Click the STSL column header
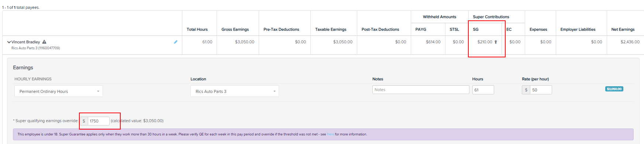The height and width of the screenshot is (144, 644). pyautogui.click(x=454, y=29)
